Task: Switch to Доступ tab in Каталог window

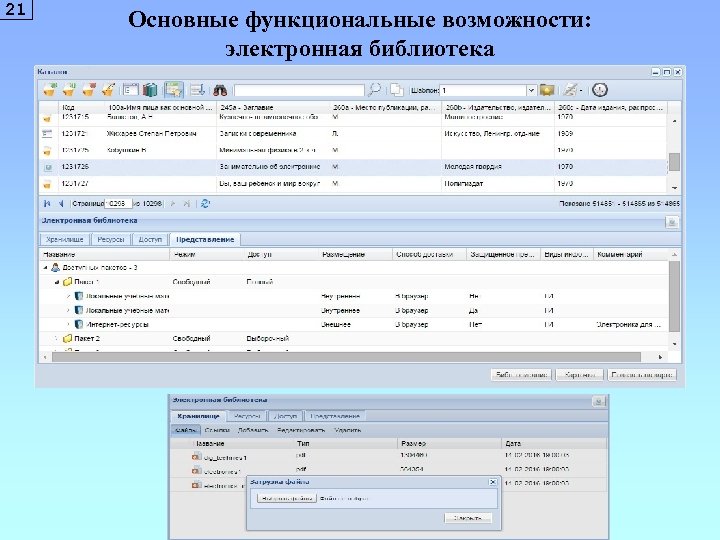Action: (x=150, y=239)
